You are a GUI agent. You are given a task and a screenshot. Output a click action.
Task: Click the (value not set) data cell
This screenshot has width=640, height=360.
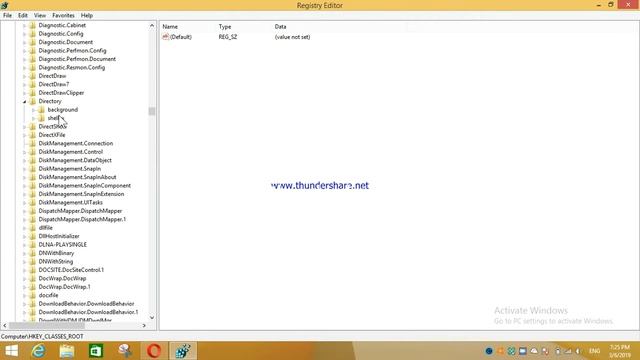tap(292, 37)
